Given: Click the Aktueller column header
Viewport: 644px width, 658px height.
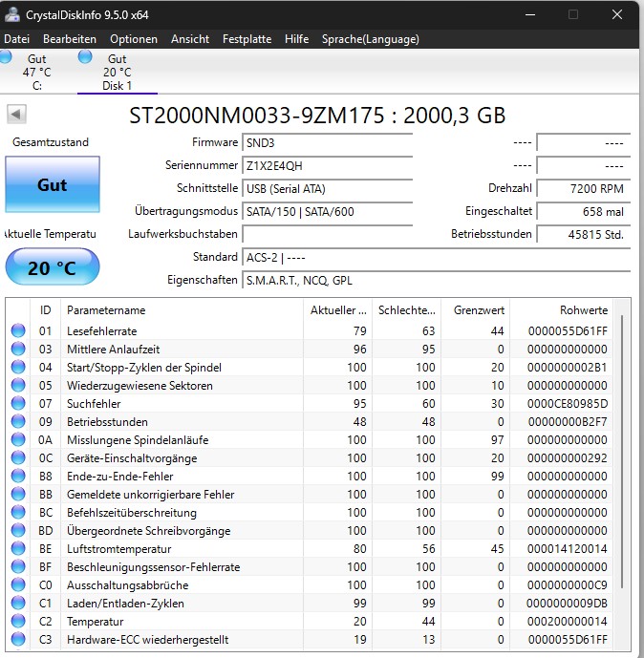Looking at the screenshot, I should 338,310.
